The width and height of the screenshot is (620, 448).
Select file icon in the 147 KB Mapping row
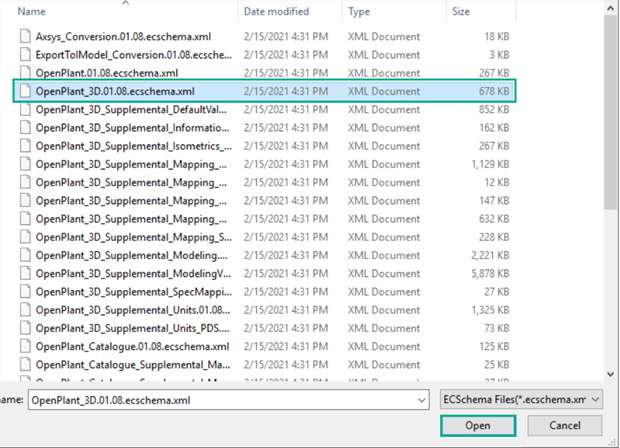pyautogui.click(x=25, y=200)
